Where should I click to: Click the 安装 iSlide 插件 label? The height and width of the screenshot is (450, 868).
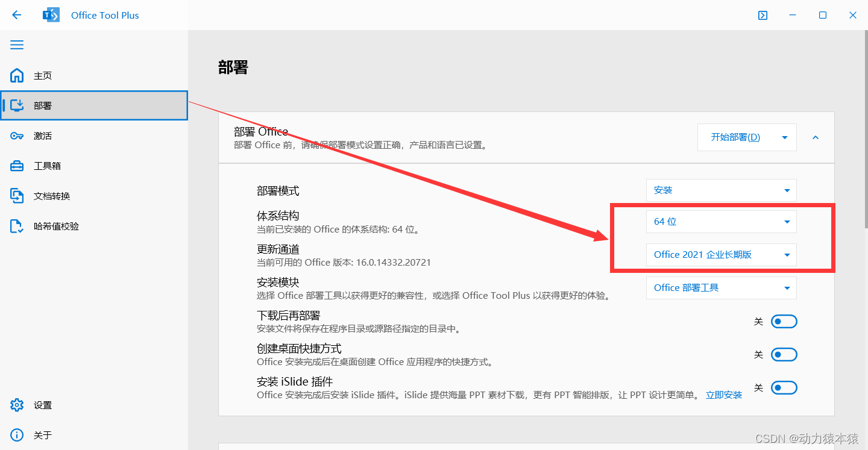295,381
